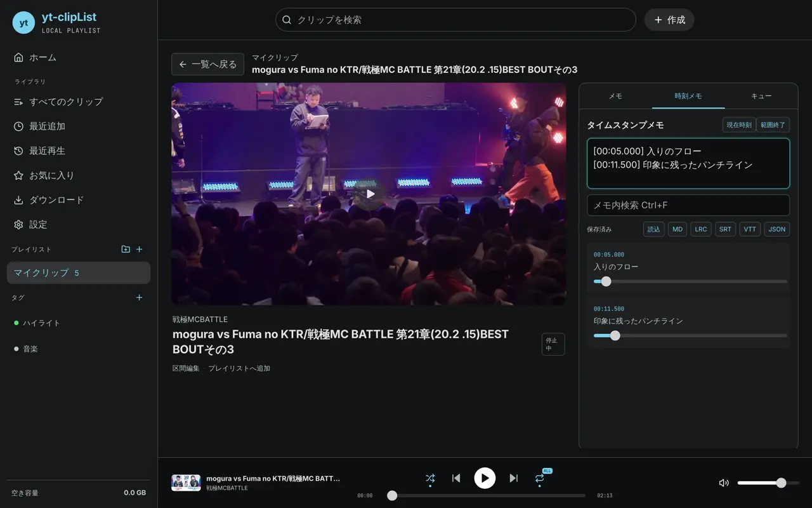The height and width of the screenshot is (508, 812).
Task: Jump to the 00:11.500 timestamp
Action: coord(609,309)
